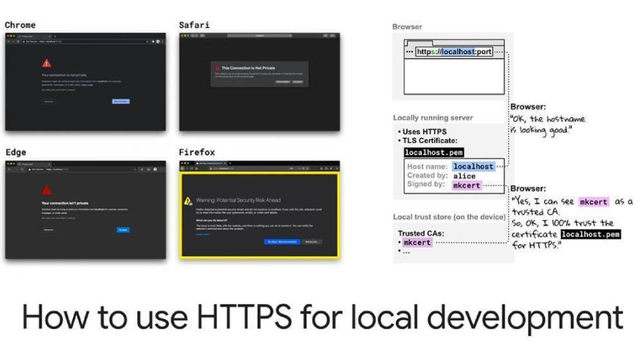Click the three-dots beside the diagram URL
Screen dimensions: 644x362
point(409,52)
